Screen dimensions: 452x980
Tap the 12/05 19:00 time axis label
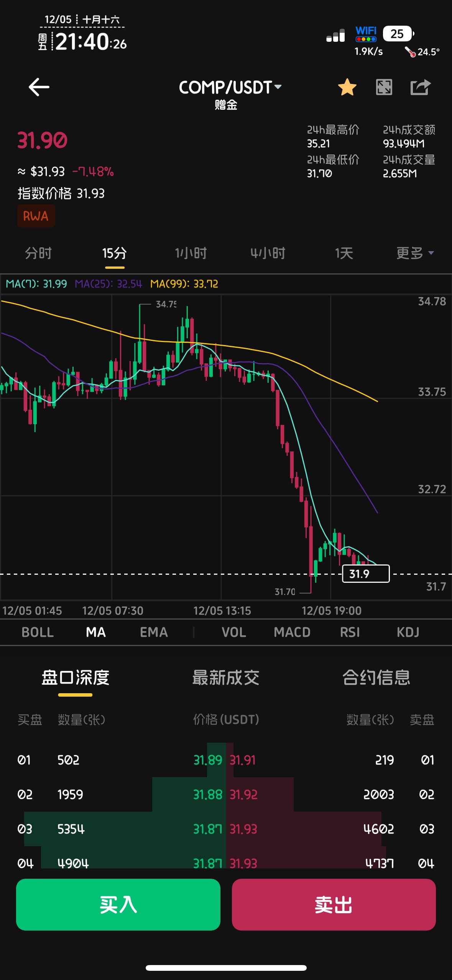point(332,610)
